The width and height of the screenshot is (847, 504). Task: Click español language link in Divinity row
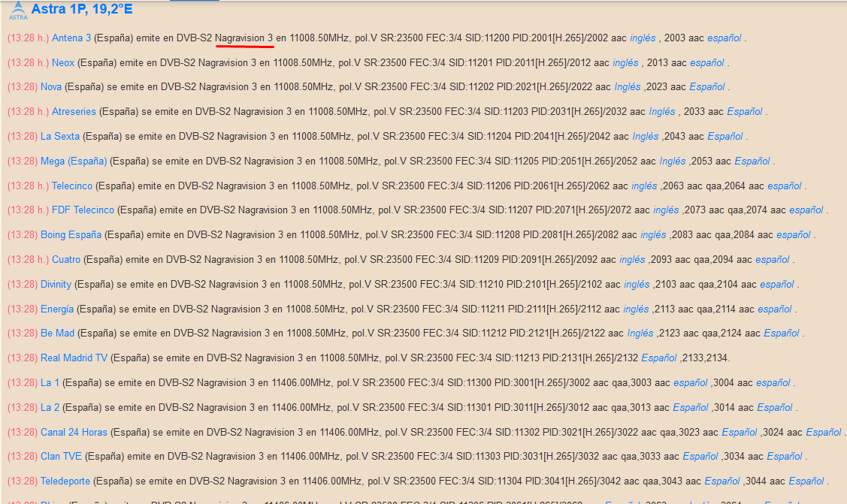point(777,285)
